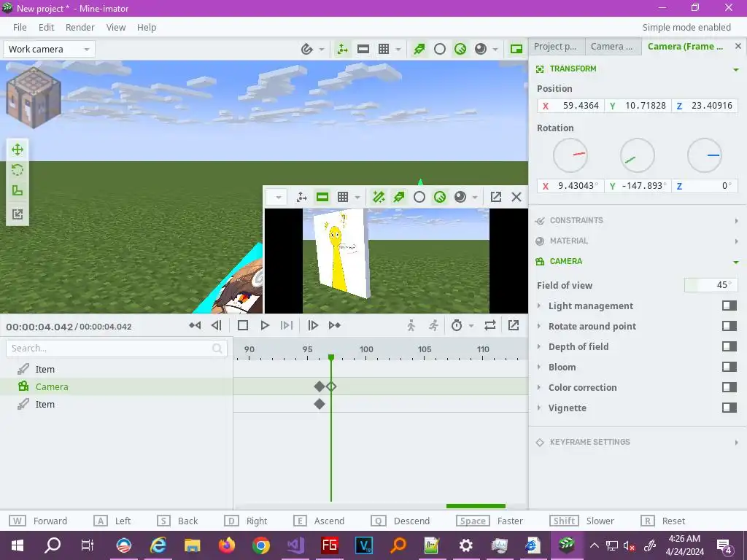
Task: Open the Render menu
Action: 80,27
